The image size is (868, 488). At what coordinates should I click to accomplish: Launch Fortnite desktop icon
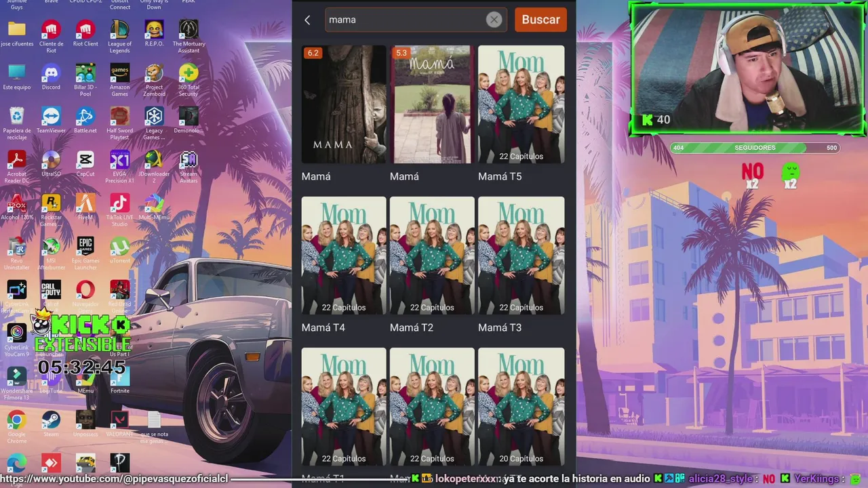click(120, 380)
